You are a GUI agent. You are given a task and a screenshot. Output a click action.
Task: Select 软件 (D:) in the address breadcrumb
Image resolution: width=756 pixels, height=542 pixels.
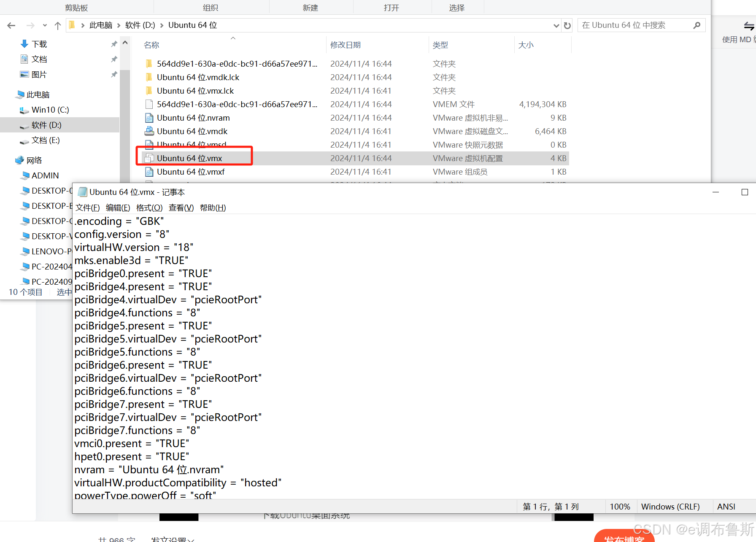point(140,25)
